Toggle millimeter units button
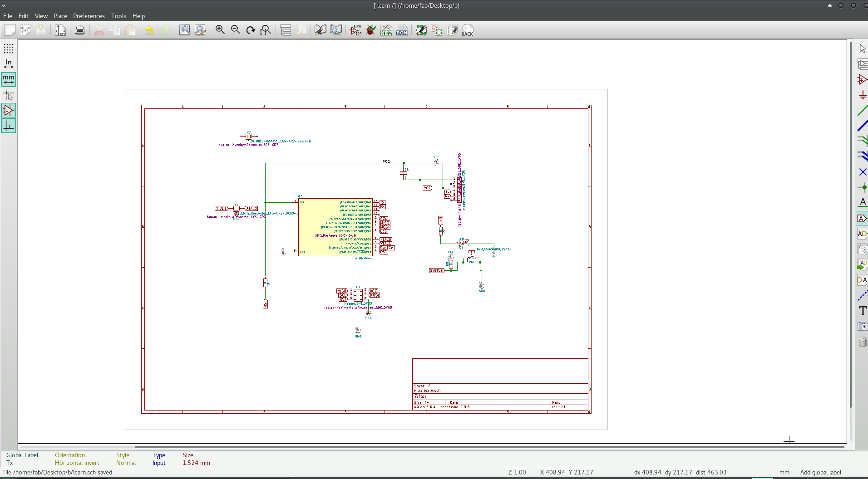Viewport: 868px width, 479px height. click(9, 79)
